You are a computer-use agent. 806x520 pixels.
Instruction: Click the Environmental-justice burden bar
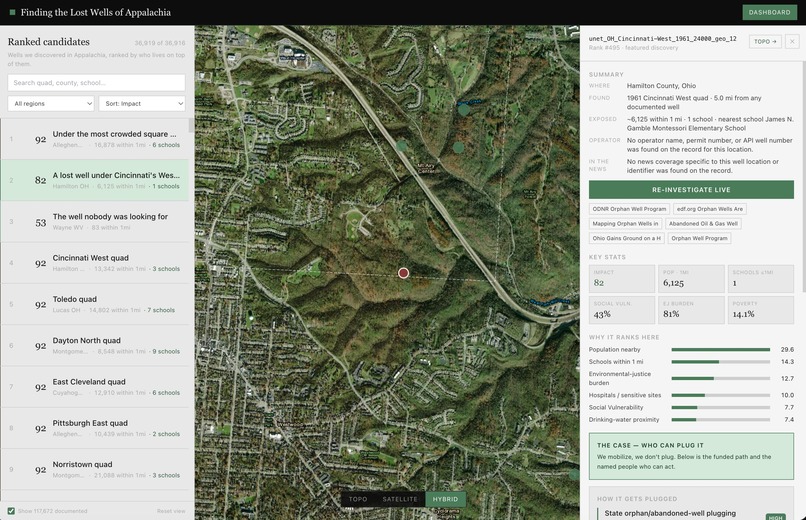721,378
